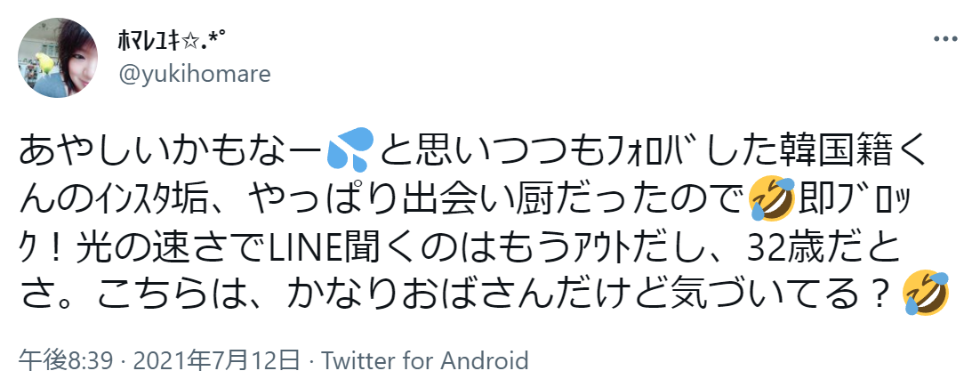Open the tweet's more options menu
This screenshot has width=980, height=387.
click(x=944, y=41)
